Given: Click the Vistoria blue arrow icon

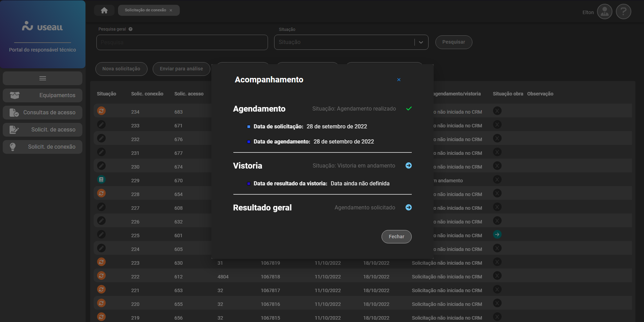Looking at the screenshot, I should pos(408,165).
